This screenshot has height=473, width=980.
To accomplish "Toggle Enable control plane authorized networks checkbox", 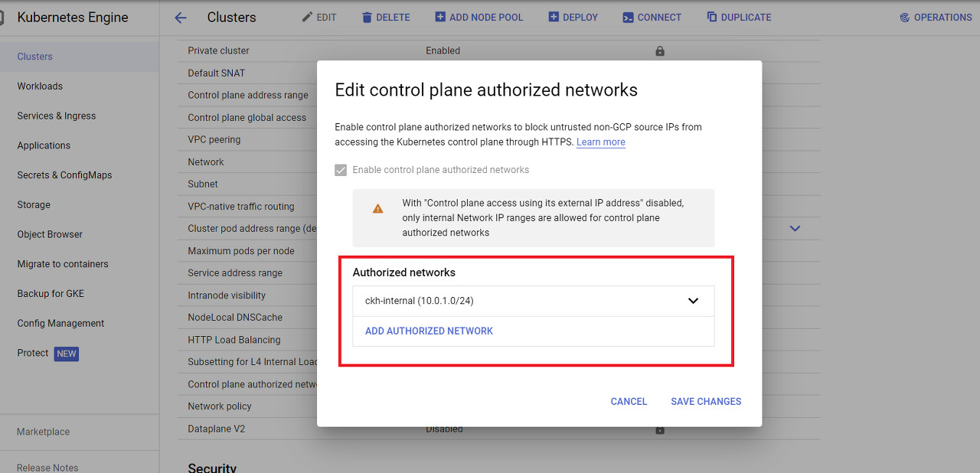I will point(341,170).
